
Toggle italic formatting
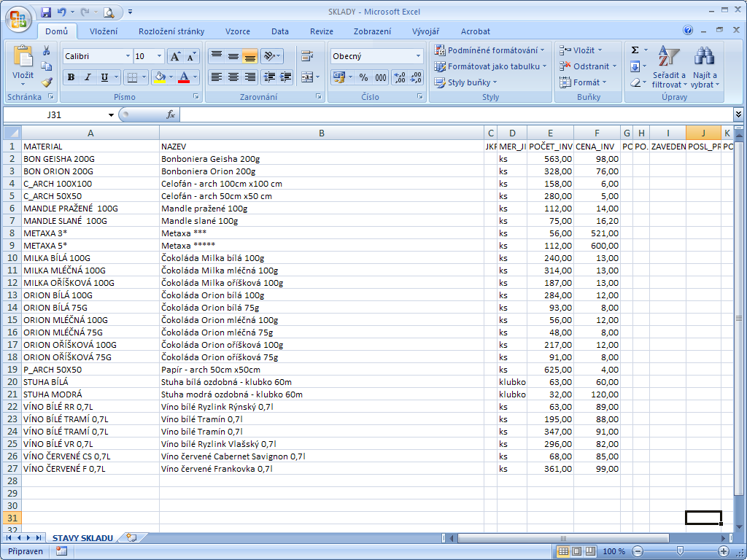tap(88, 77)
